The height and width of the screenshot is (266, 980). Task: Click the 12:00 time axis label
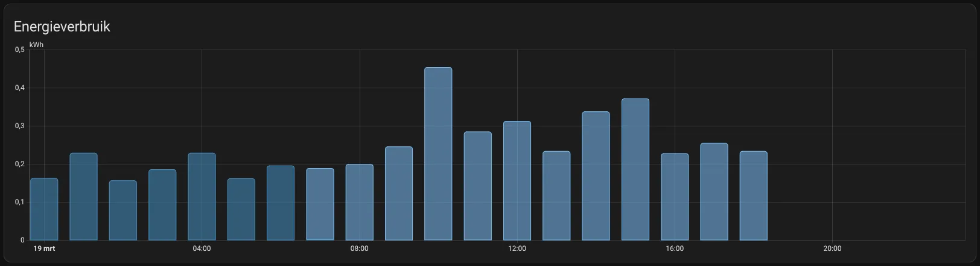tap(517, 248)
